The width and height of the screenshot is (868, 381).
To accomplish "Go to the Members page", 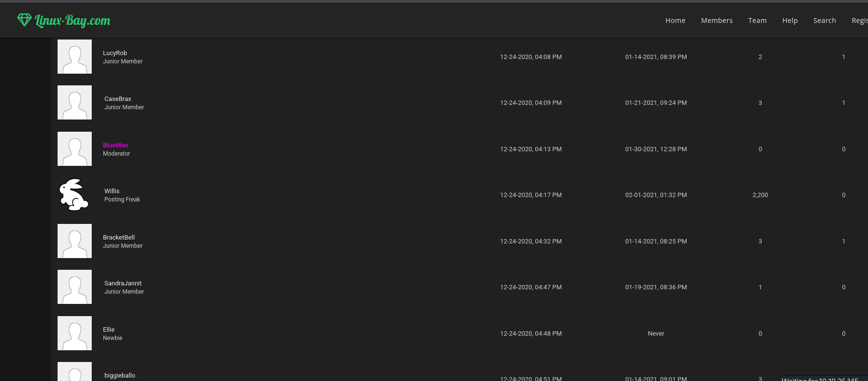I will (717, 20).
